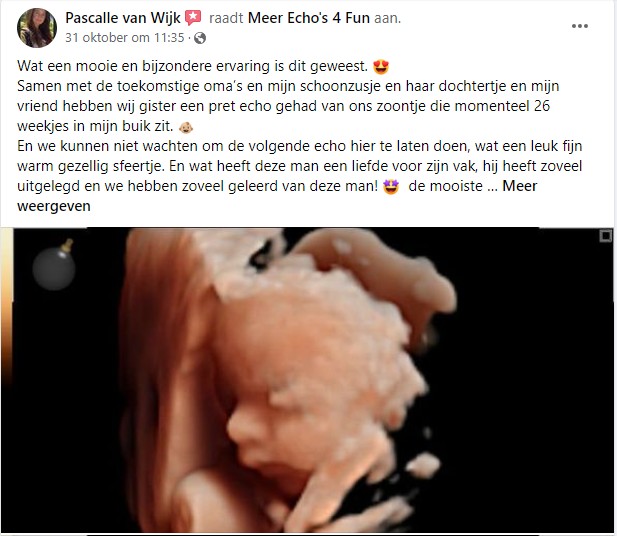Viewport: 617px width, 536px height.
Task: Click the text line mentioning 26 weekjes
Action: click(x=283, y=106)
